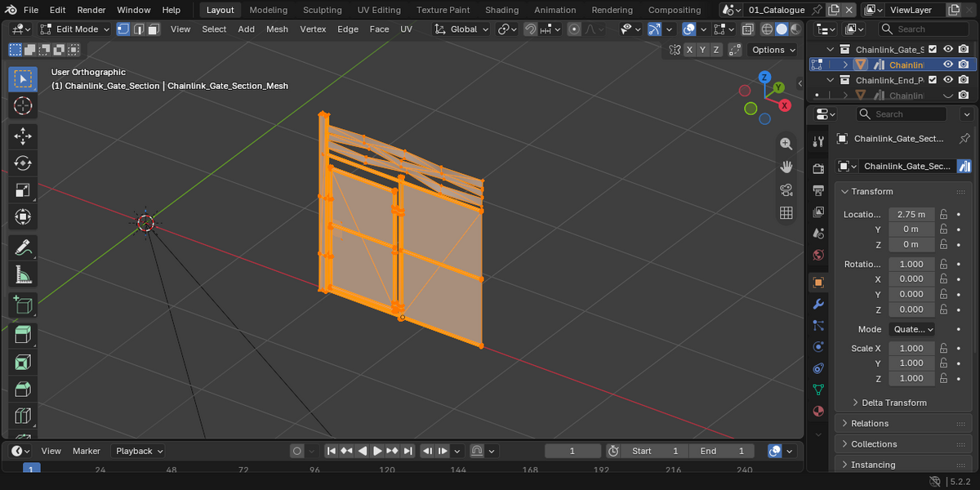Open the World properties tab
Image resolution: width=980 pixels, height=490 pixels.
[818, 255]
